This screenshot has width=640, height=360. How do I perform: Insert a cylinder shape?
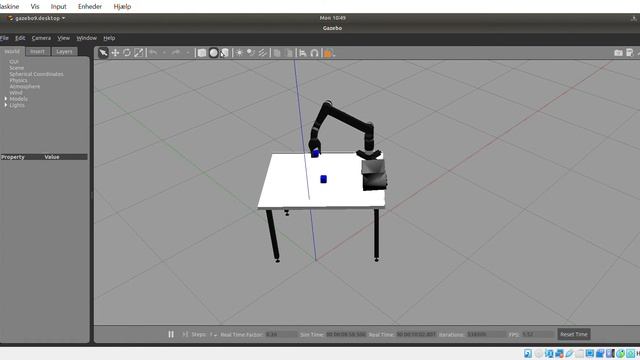(224, 53)
